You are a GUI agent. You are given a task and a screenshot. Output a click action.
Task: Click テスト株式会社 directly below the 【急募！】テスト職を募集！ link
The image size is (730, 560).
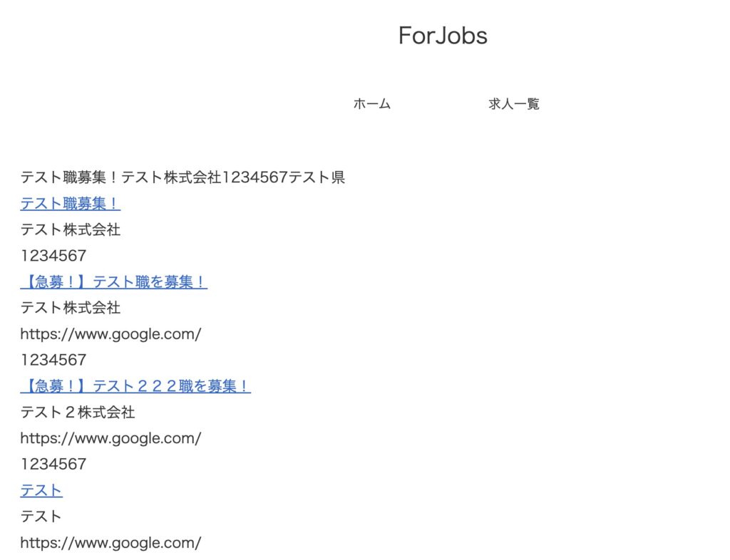(x=70, y=308)
